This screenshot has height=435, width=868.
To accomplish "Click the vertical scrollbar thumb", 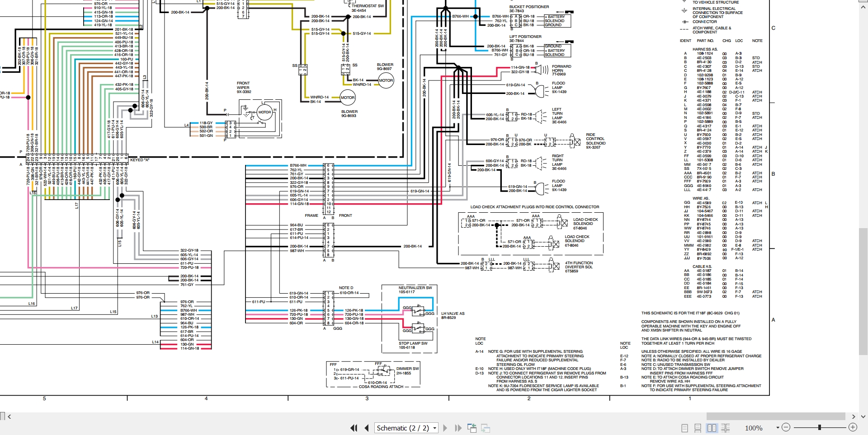I will click(x=863, y=292).
